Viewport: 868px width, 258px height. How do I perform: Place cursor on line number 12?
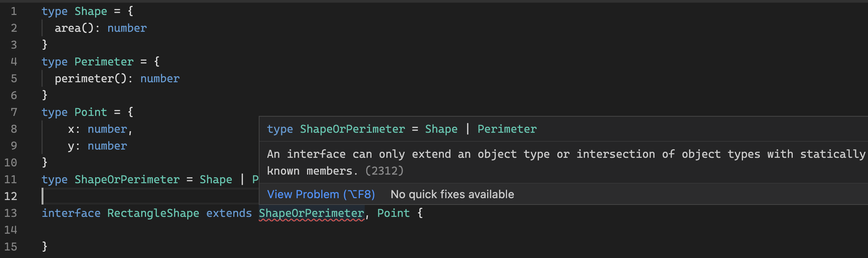click(x=10, y=196)
